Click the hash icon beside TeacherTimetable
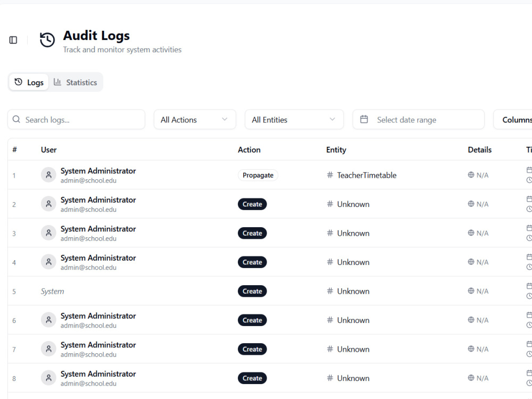Viewport: 532px width, 399px height. (330, 175)
